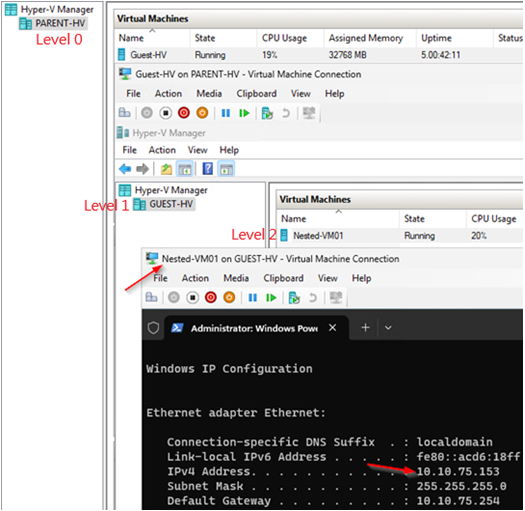
Task: Open Clipboard menu in Nested-VM01 connection window
Action: click(283, 278)
